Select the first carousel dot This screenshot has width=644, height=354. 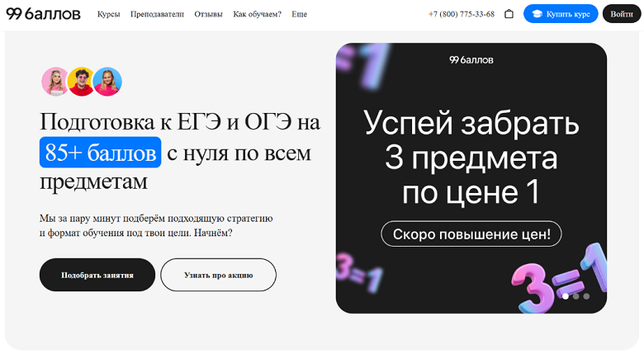(566, 296)
